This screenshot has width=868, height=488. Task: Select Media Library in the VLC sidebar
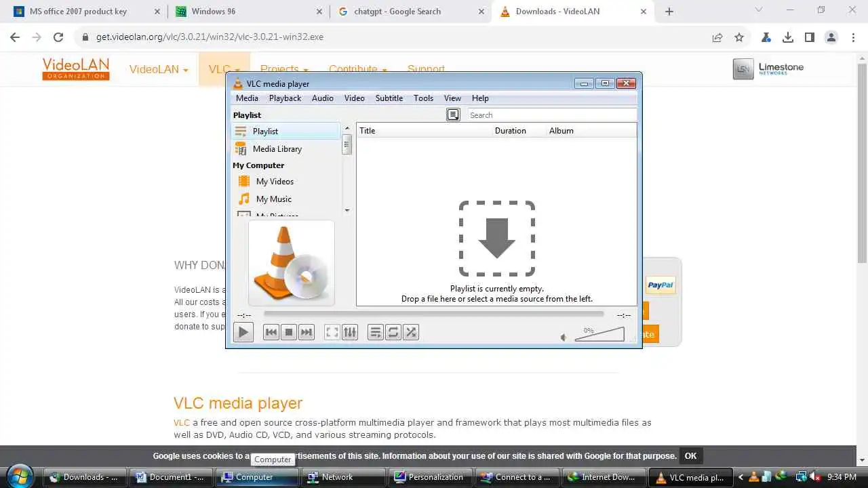pyautogui.click(x=286, y=149)
